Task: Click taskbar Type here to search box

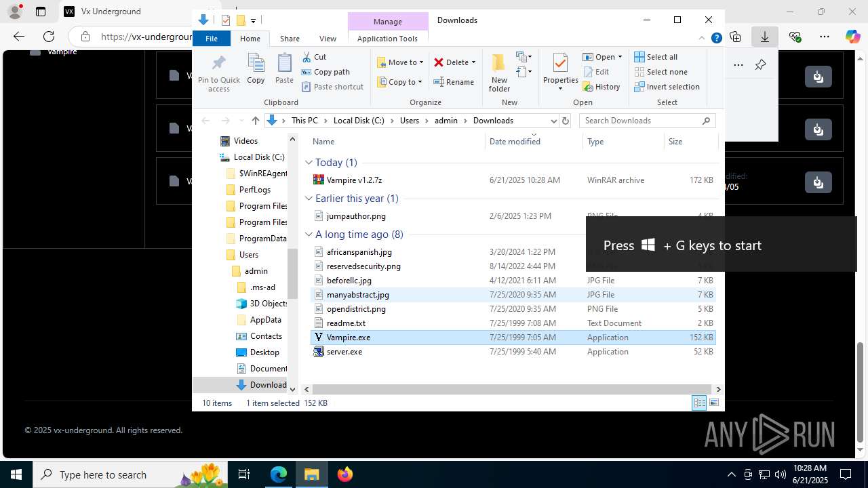Action: pyautogui.click(x=129, y=474)
